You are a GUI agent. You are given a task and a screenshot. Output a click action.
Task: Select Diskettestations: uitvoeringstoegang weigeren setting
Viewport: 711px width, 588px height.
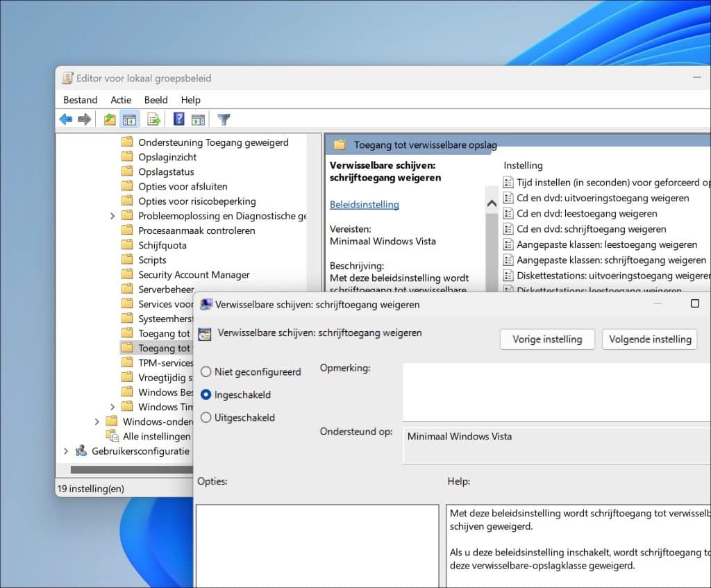[x=614, y=275]
